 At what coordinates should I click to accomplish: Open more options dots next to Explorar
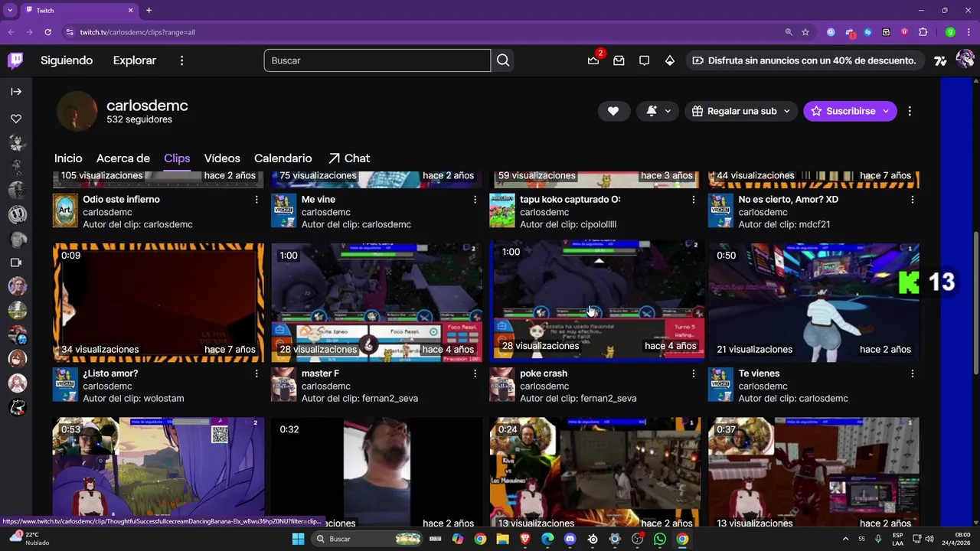click(x=181, y=60)
